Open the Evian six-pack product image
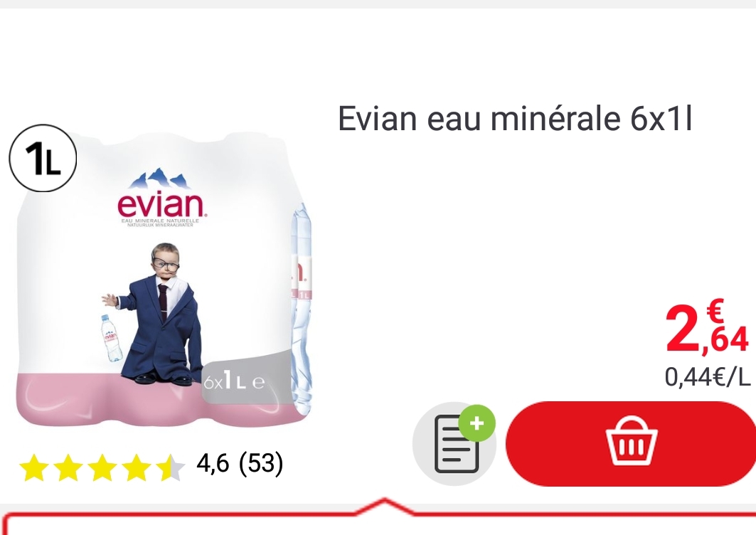756x535 pixels. pos(164,278)
